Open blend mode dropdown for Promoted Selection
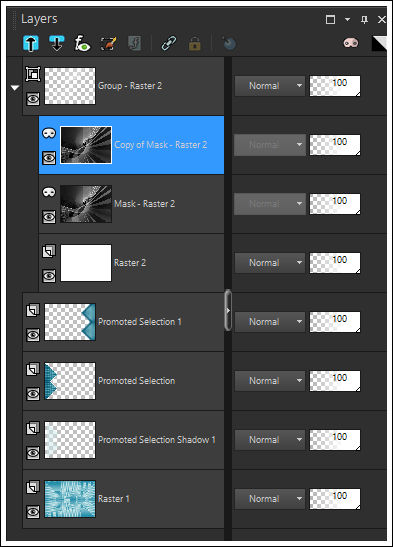 click(270, 381)
